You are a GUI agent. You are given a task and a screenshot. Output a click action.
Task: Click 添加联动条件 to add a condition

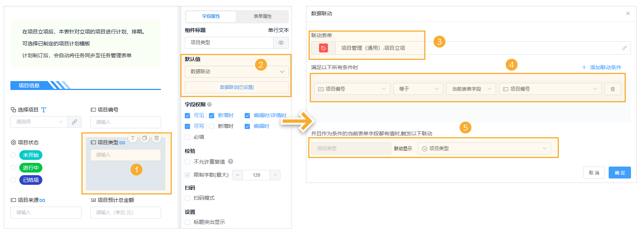click(602, 67)
